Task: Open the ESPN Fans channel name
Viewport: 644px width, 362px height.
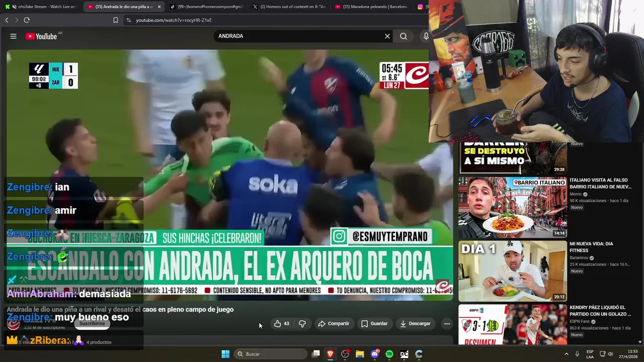Action: click(581, 321)
